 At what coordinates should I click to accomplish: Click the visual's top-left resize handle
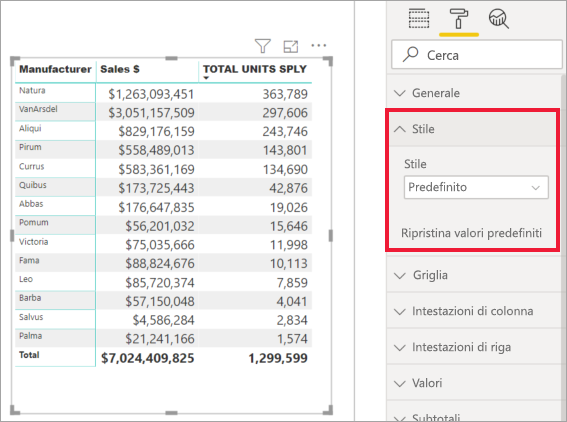[x=15, y=60]
